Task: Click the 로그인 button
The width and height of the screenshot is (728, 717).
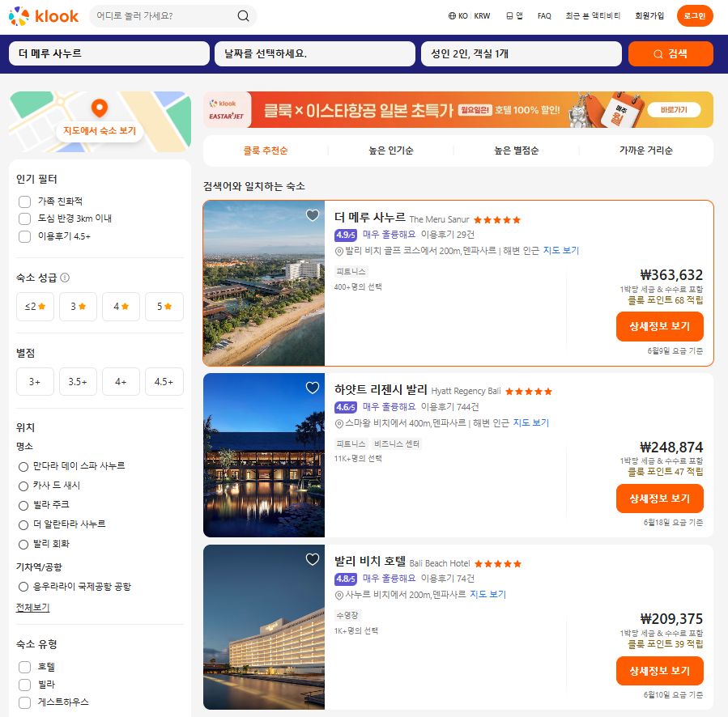Action: 695,15
